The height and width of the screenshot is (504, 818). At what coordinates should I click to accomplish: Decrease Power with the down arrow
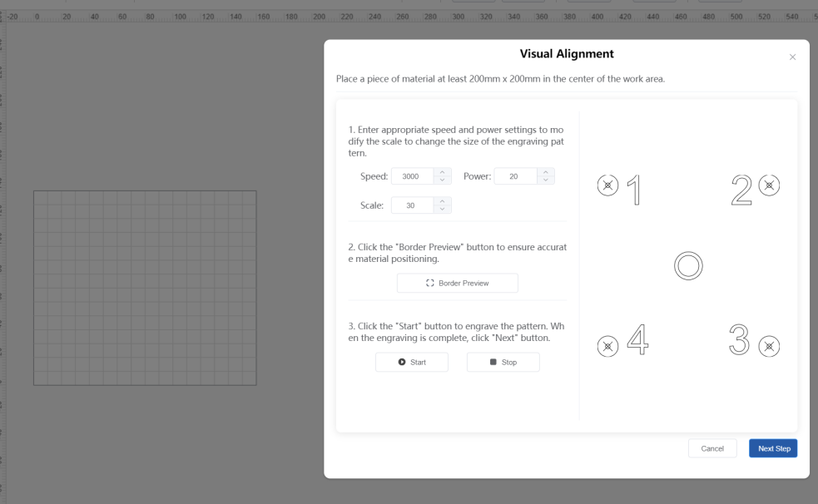(x=545, y=180)
